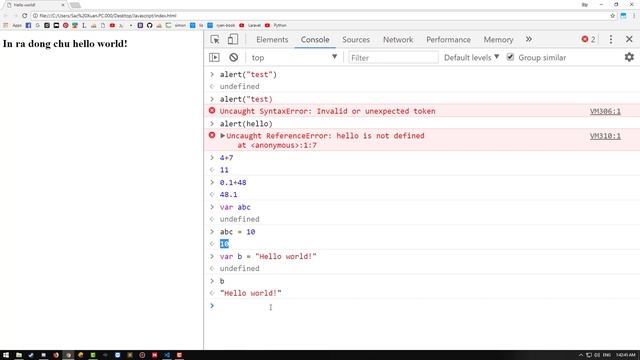Bookmark this page with the star icon
Image resolution: width=640 pixels, height=360 pixels.
[613, 16]
